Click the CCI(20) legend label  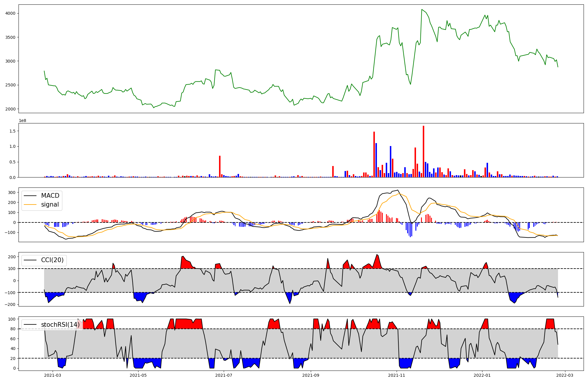pyautogui.click(x=52, y=260)
